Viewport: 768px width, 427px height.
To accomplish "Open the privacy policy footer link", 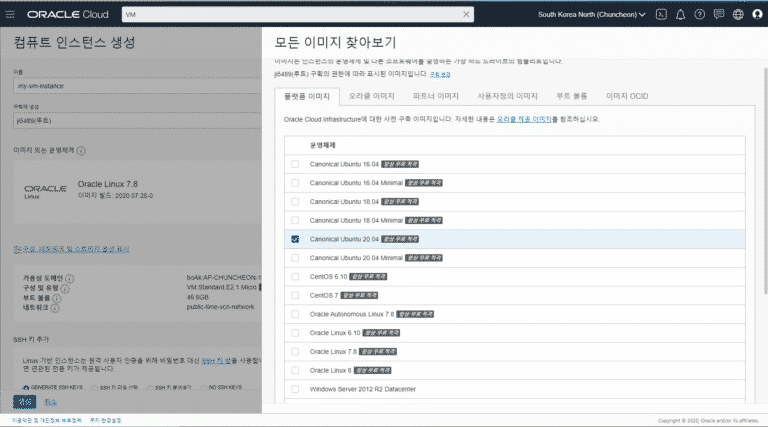I will [x=47, y=420].
